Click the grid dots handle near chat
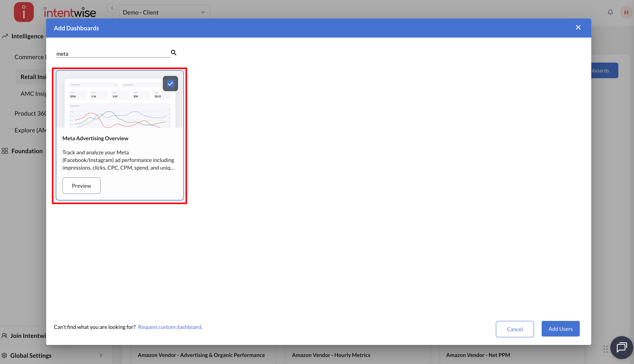Viewport: 634px width, 364px height. 606,349
